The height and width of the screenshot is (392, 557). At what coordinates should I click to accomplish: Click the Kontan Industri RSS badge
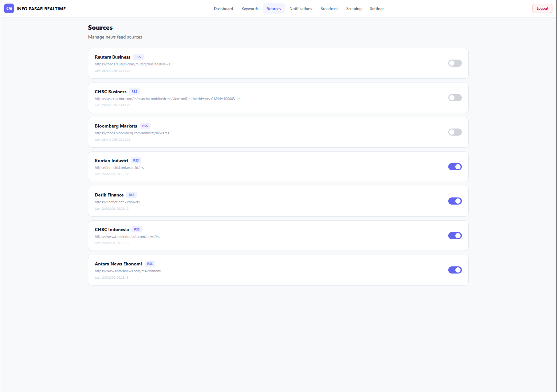tap(136, 161)
